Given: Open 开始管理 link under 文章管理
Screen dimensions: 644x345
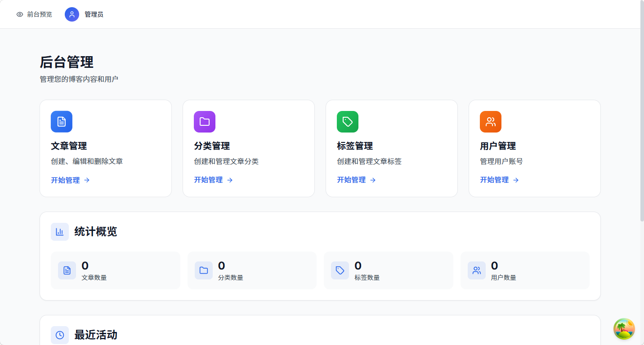Looking at the screenshot, I should (x=70, y=180).
